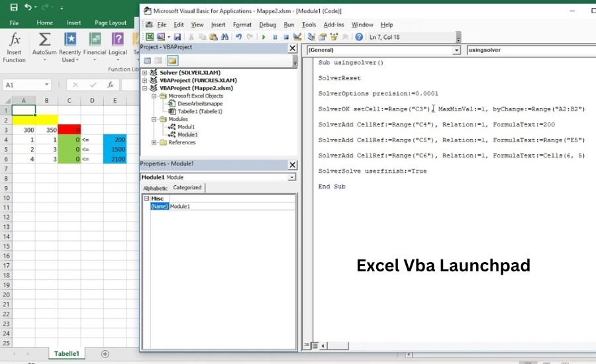596x364 pixels.
Task: Open the Module1 Module properties dropdown
Action: (291, 177)
